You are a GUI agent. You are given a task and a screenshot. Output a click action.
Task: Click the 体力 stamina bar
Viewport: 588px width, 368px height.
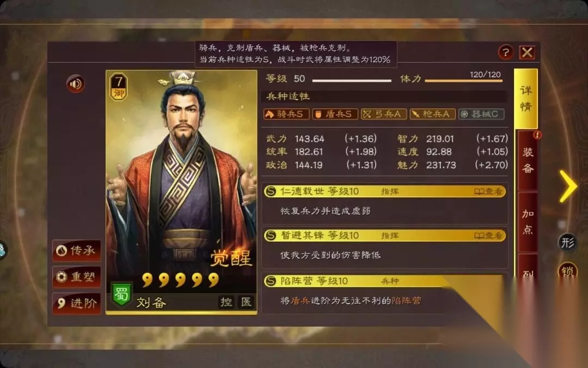point(463,80)
